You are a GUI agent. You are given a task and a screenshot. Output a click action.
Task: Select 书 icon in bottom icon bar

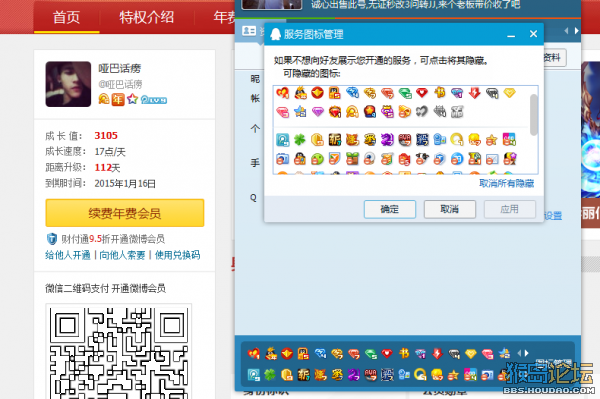tap(404, 353)
